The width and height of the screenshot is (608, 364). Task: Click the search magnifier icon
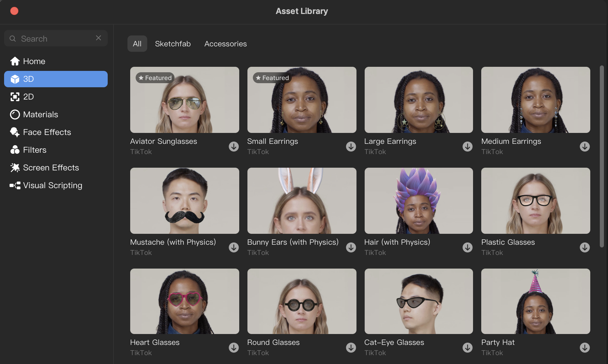coord(13,38)
